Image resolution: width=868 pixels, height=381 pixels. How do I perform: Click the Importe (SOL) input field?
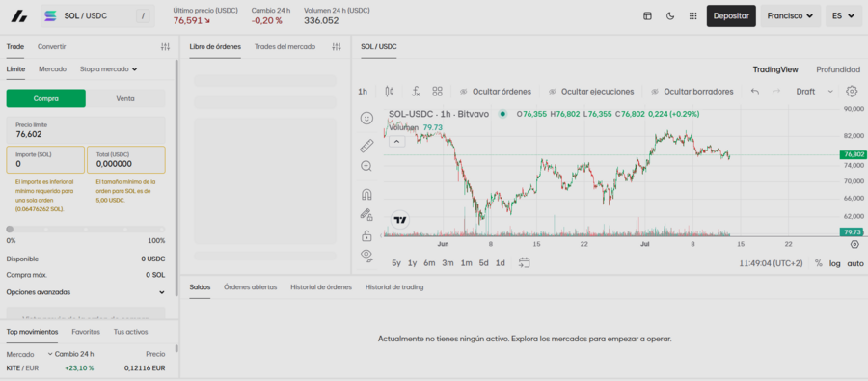[45, 159]
